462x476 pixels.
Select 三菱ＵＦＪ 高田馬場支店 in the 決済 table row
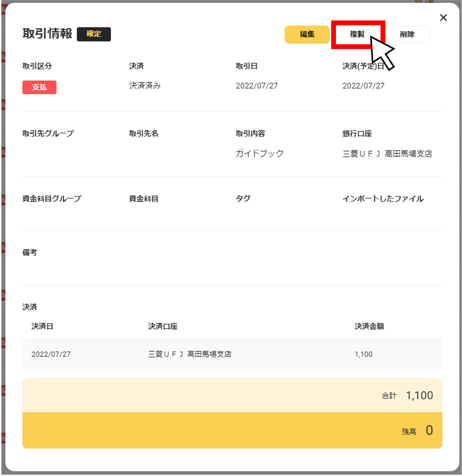(x=190, y=354)
